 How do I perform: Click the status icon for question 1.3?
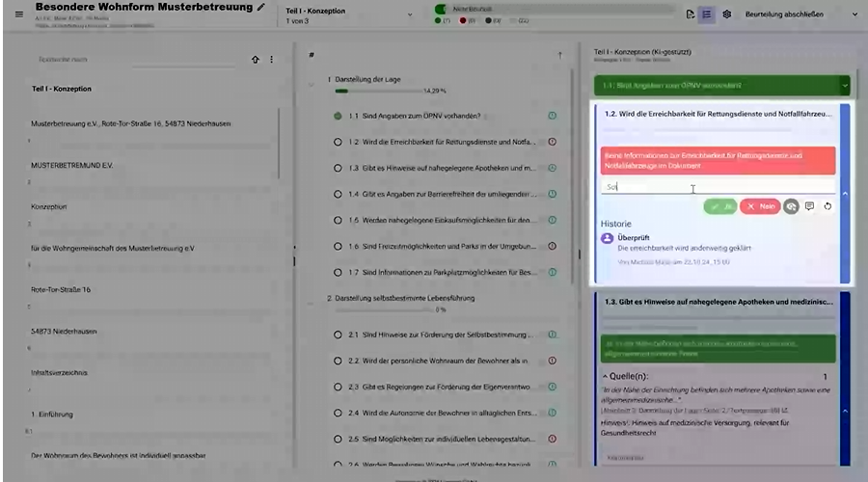tap(552, 168)
